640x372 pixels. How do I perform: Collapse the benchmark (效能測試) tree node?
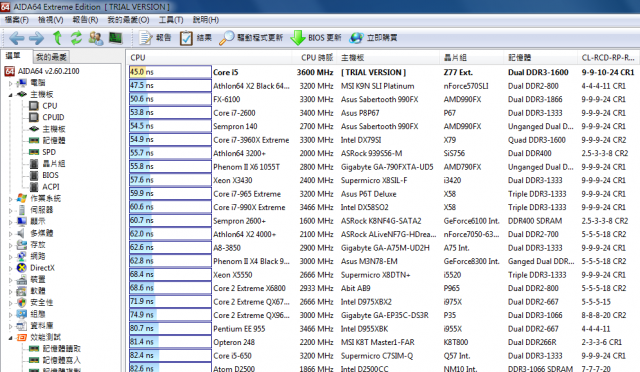11,338
